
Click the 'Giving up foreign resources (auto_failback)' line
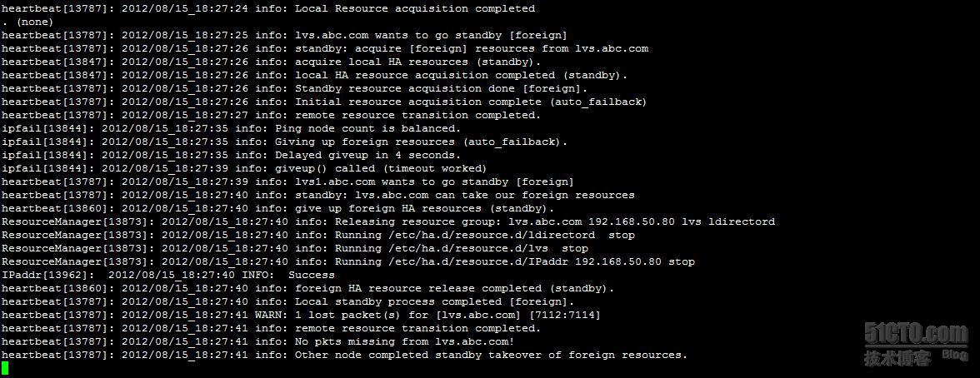click(284, 142)
